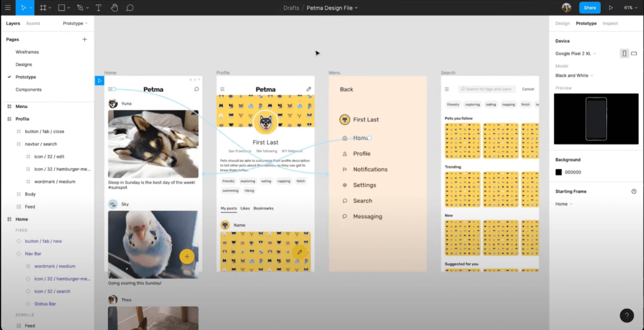This screenshot has height=330, width=644.
Task: Open the Wireframes page
Action: pos(27,52)
